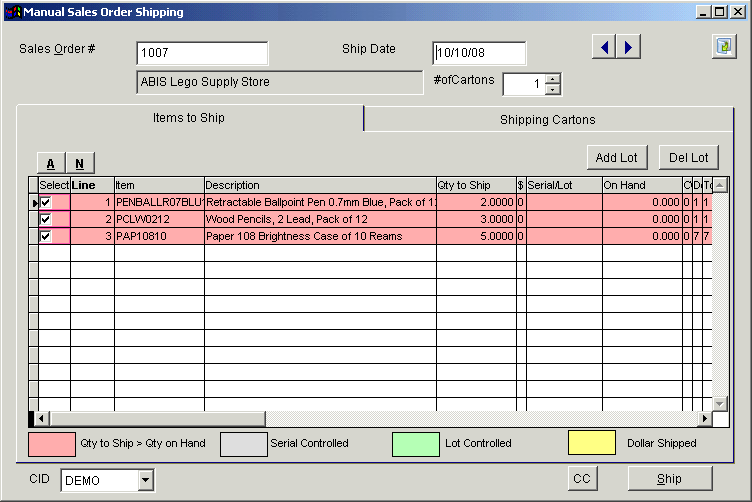This screenshot has height=502, width=752.
Task: Click the application icon in the title bar
Action: point(11,12)
